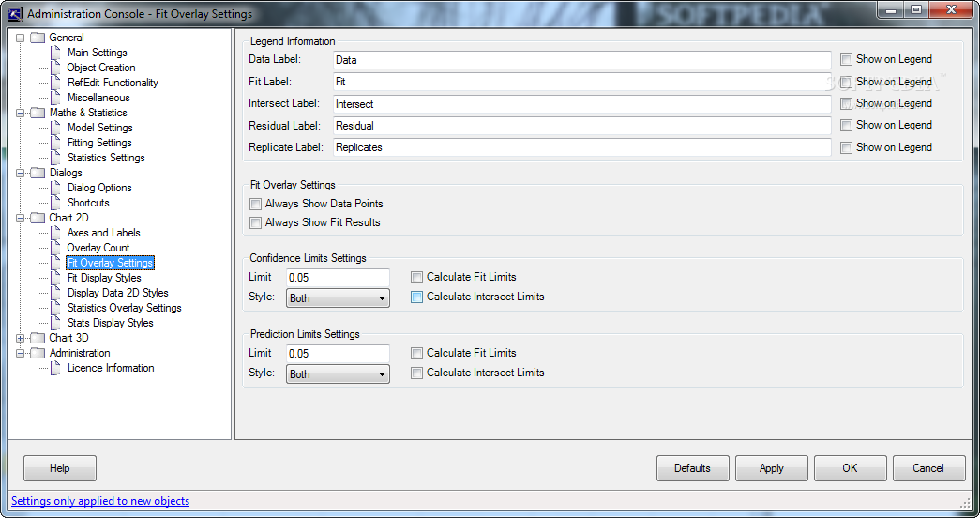Click the Chart 2D folder icon
This screenshot has width=980, height=518.
pos(38,218)
